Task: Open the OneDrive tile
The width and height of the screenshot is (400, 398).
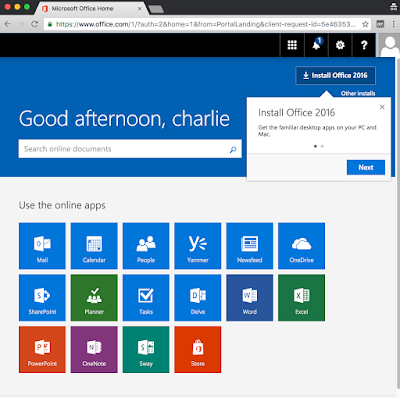Action: (301, 246)
